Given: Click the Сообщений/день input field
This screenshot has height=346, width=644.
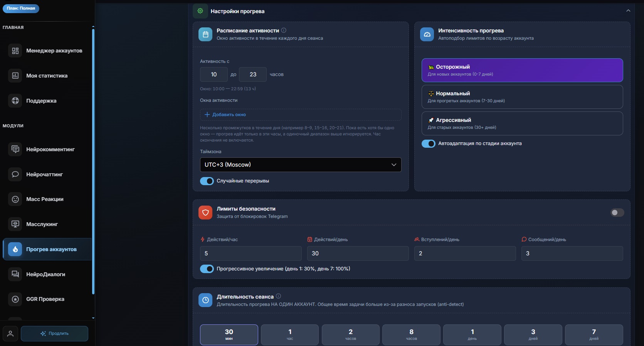Looking at the screenshot, I should pyautogui.click(x=572, y=253).
